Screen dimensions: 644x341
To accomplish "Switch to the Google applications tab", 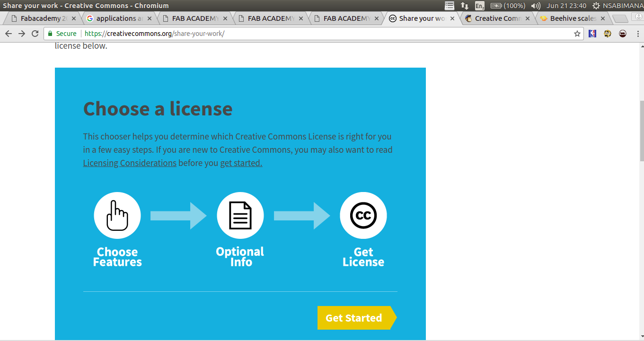I will click(x=119, y=18).
